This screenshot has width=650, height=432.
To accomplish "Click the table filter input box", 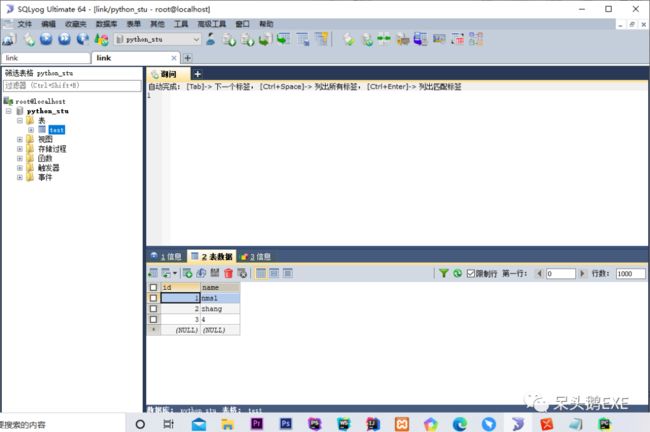I will [x=72, y=86].
